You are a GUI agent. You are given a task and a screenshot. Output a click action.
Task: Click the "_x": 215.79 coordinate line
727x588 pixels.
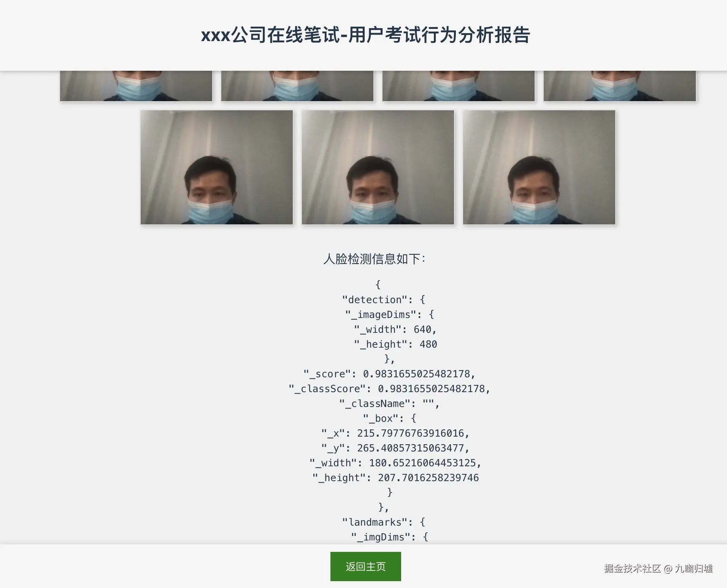pos(395,433)
